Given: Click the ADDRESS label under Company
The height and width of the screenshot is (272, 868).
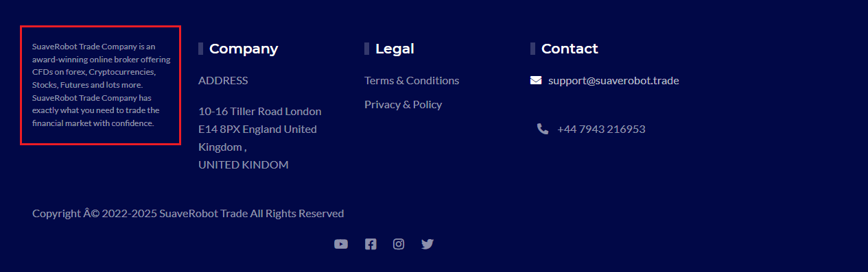Looking at the screenshot, I should (223, 80).
